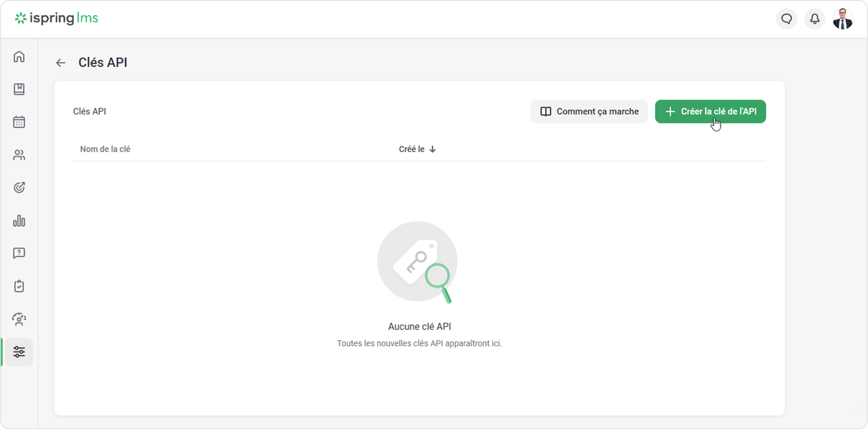
Task: Open the question bubble sidebar icon
Action: [19, 253]
